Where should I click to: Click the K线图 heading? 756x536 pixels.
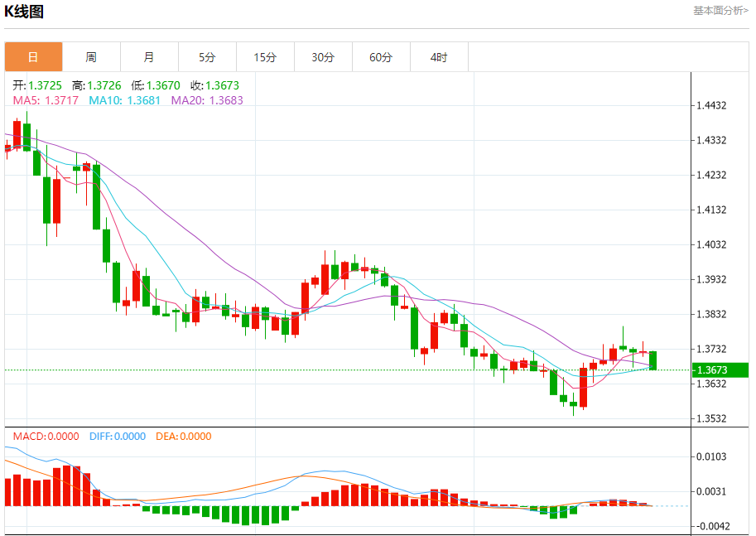(24, 11)
